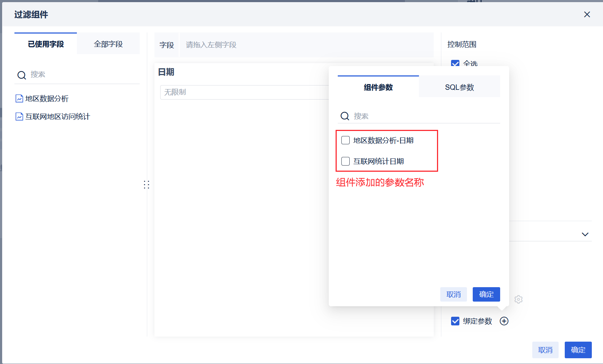Switch to the 已使用字段 tab
The width and height of the screenshot is (603, 364).
pos(46,44)
